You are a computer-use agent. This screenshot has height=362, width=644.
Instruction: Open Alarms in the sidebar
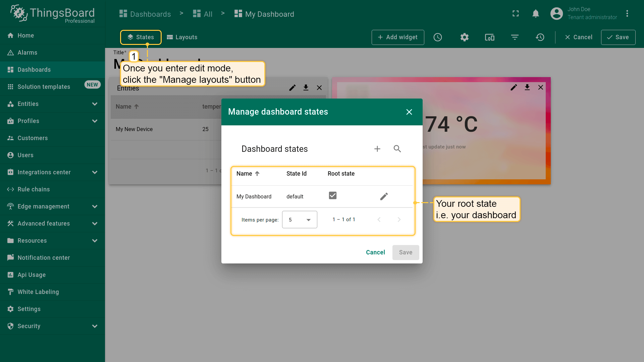point(52,53)
